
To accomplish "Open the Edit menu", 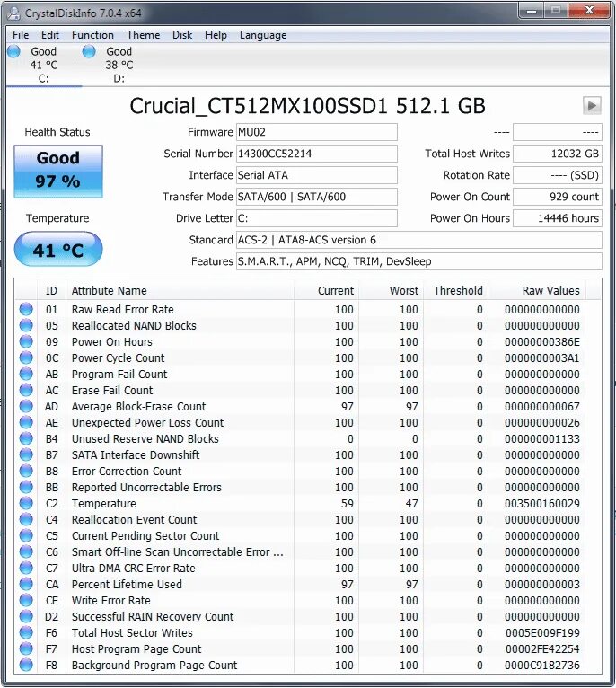I will pos(50,35).
